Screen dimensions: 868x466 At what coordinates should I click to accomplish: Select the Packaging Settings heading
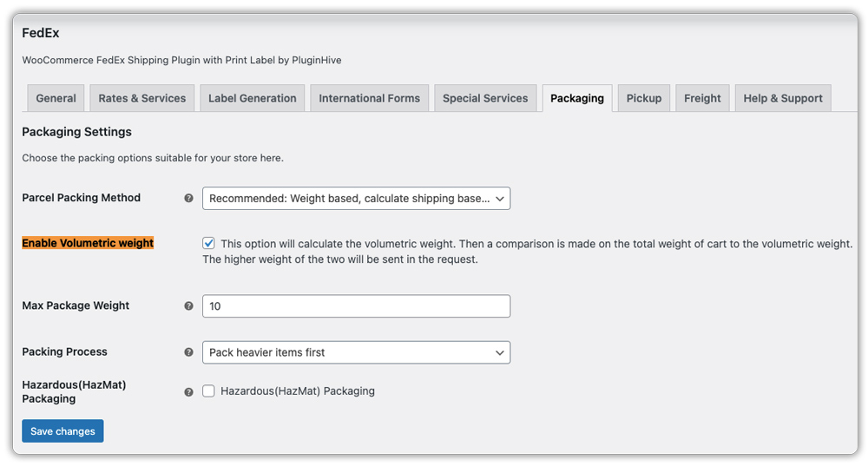[x=77, y=132]
